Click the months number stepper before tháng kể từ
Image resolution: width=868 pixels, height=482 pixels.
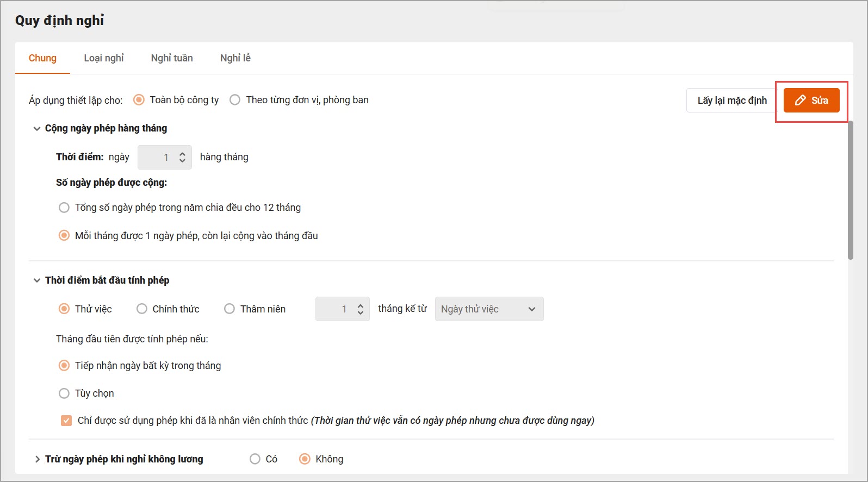360,309
